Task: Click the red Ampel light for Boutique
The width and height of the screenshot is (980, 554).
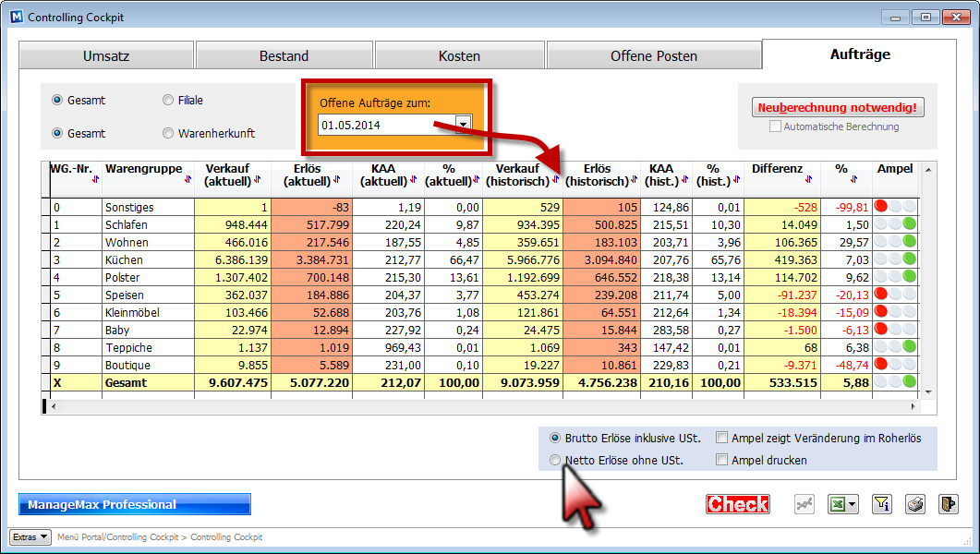Action: (881, 363)
